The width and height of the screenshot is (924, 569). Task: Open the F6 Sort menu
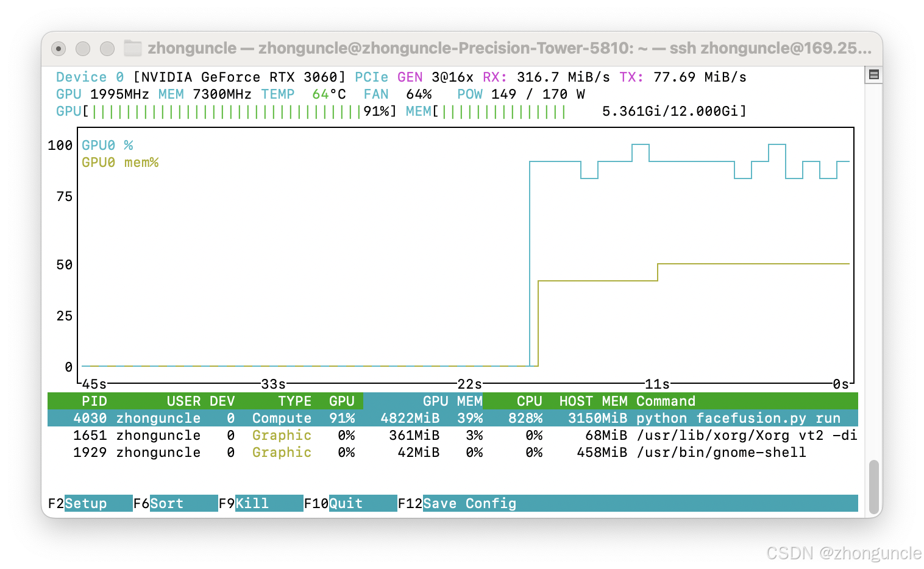tap(168, 503)
